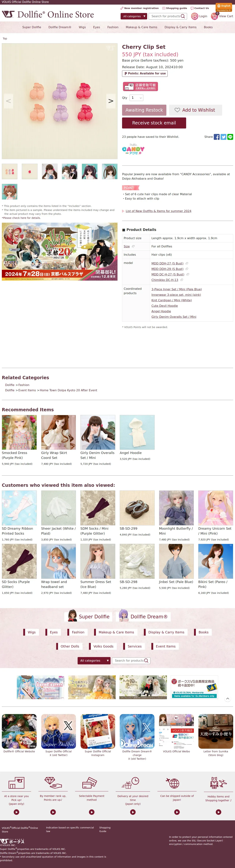Open List of New Outfits summer 2024 link

158,211
